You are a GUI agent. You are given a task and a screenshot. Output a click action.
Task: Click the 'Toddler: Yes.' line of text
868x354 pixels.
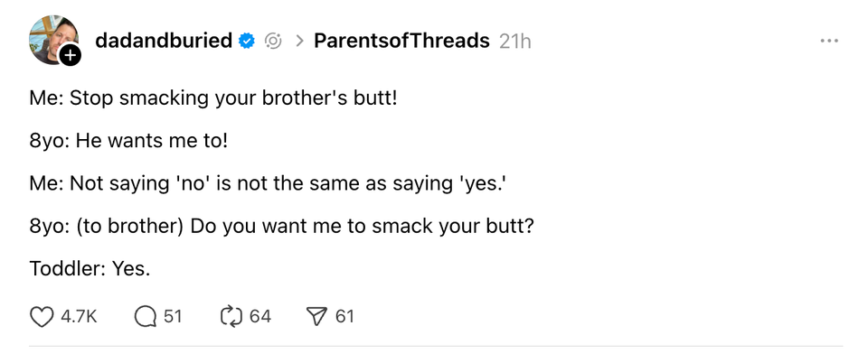pos(90,269)
